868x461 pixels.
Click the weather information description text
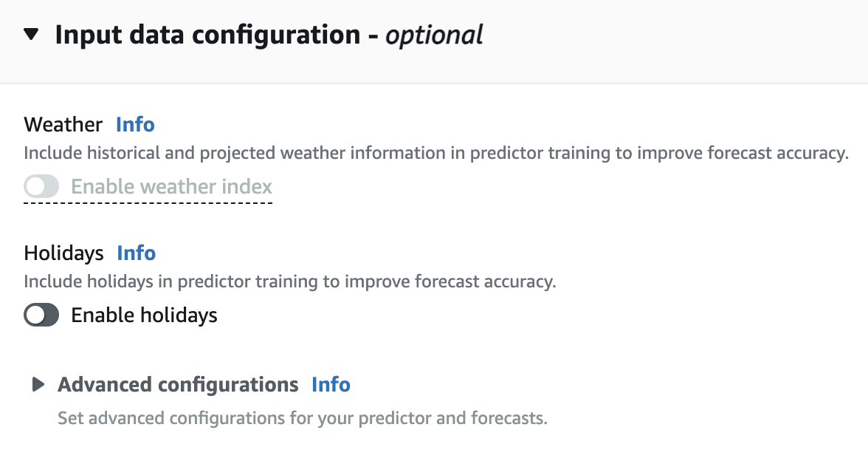pos(435,154)
